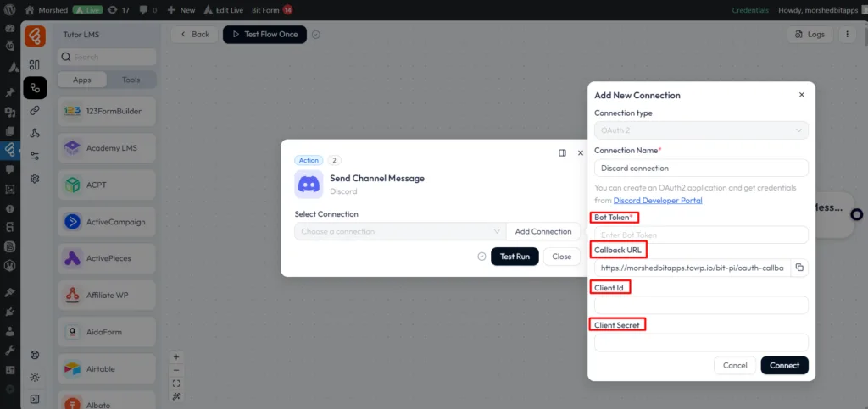Click Credentials in the admin bar

click(x=750, y=10)
